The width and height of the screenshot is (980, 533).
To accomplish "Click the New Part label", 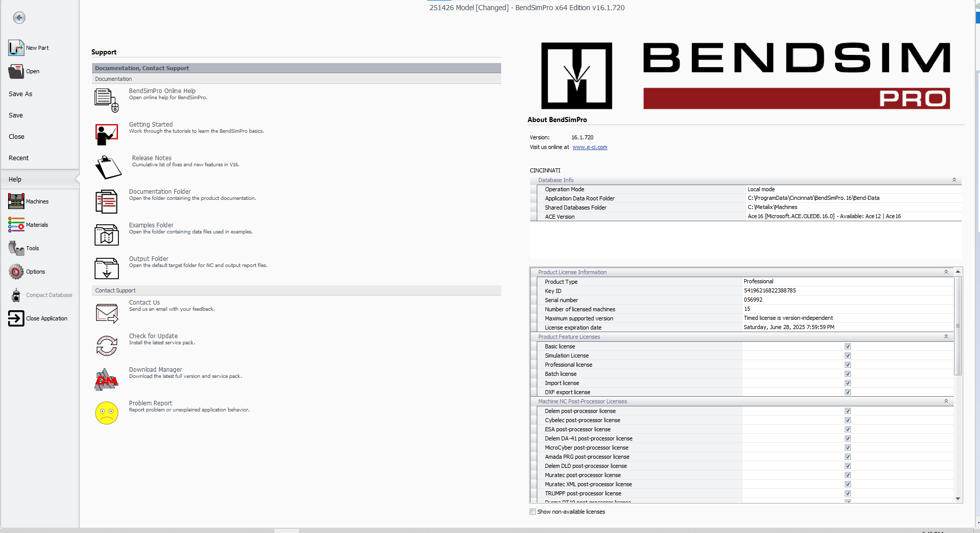I will coord(38,48).
